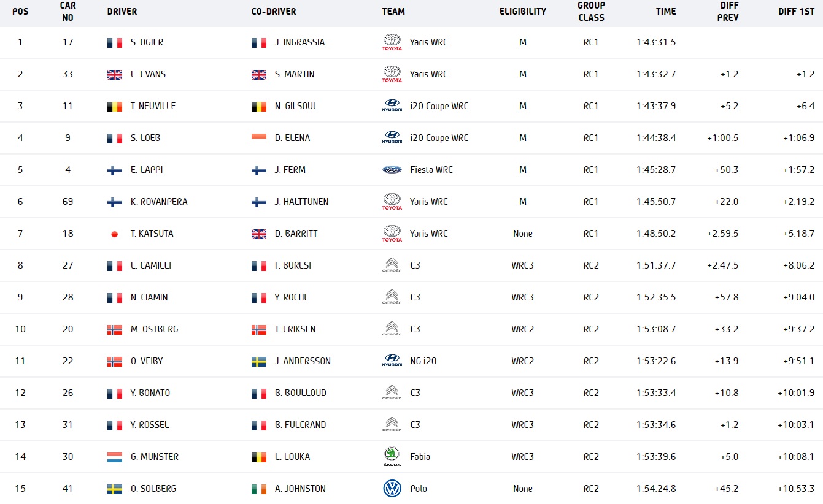Click the British flag beside E. Evans

click(x=114, y=74)
